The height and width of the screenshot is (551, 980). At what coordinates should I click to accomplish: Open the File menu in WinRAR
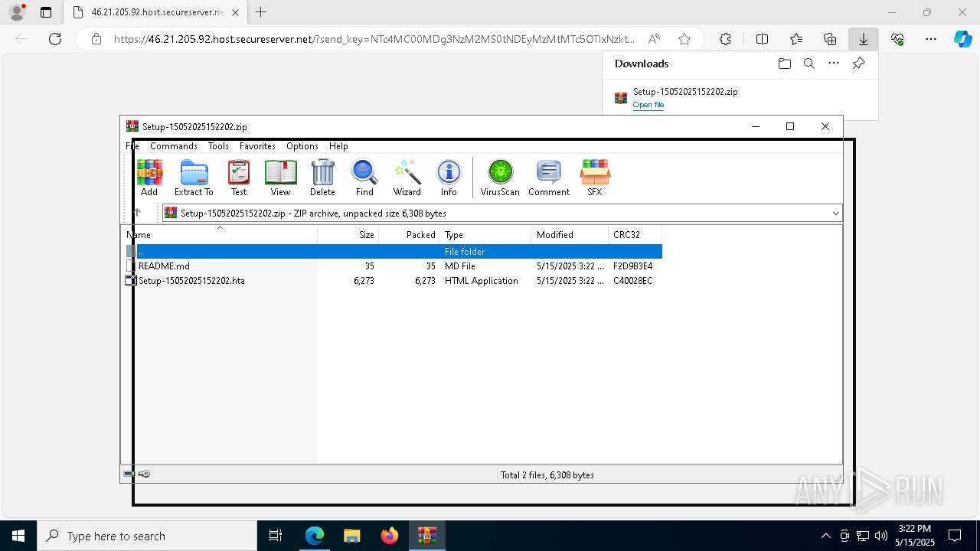[x=132, y=146]
